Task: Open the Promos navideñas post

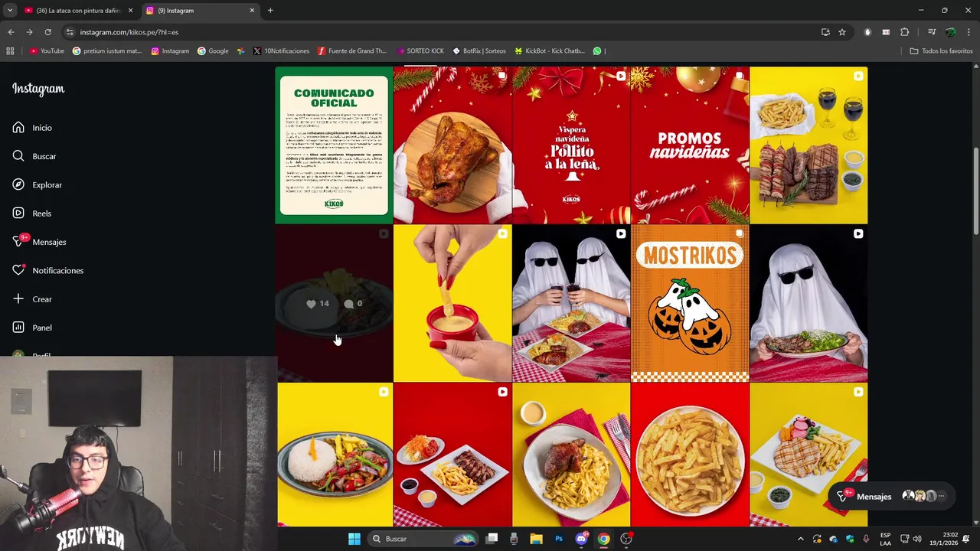Action: click(x=690, y=145)
